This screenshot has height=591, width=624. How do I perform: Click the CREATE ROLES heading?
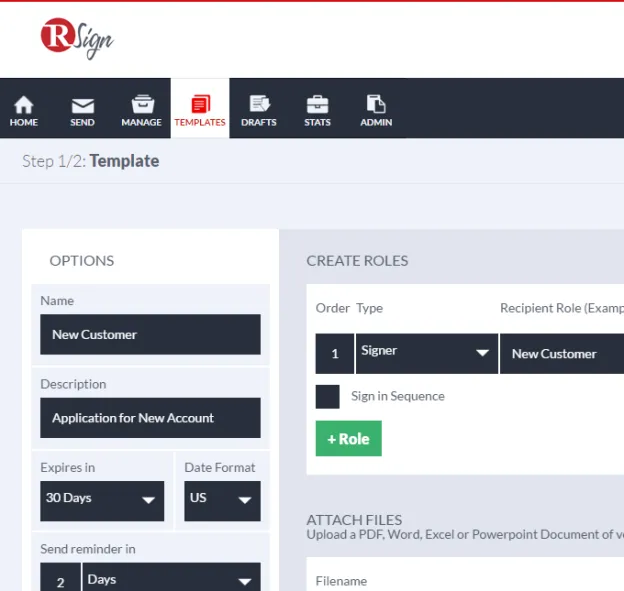pos(357,261)
